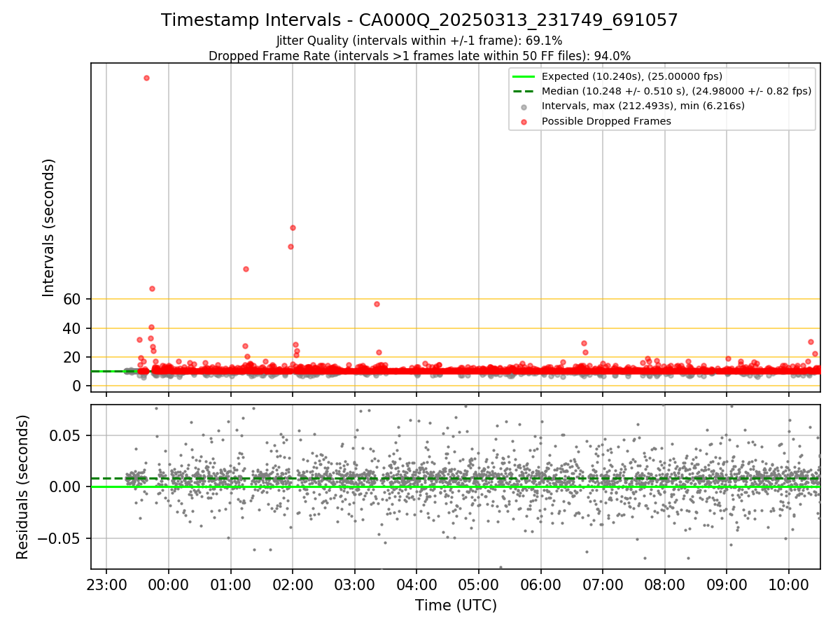Click the '05:00' x-axis tick label
The image size is (840, 630).
(479, 585)
